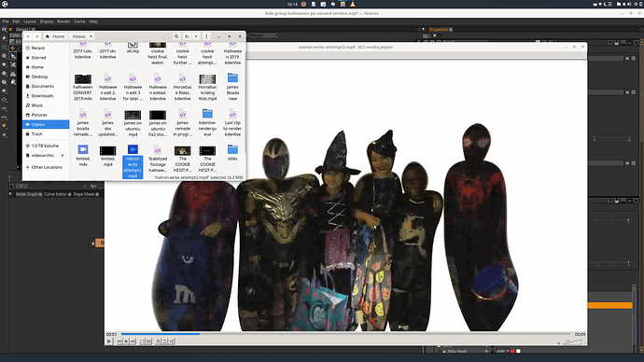The height and width of the screenshot is (362, 644).
Task: Open the Natron Cache menu
Action: coord(79,21)
